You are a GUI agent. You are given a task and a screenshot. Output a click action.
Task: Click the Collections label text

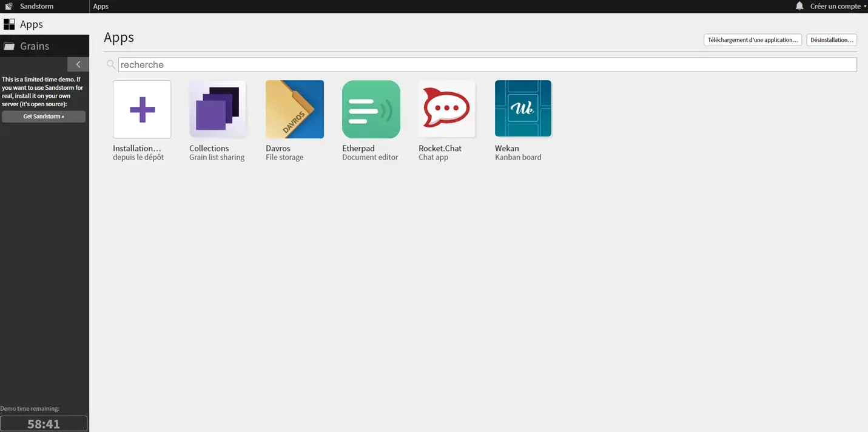[x=209, y=148]
